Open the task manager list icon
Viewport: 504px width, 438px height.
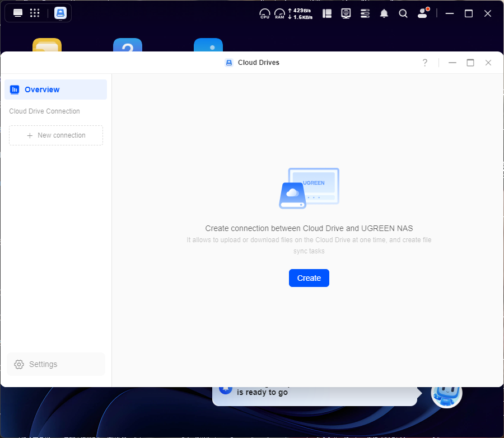point(365,13)
